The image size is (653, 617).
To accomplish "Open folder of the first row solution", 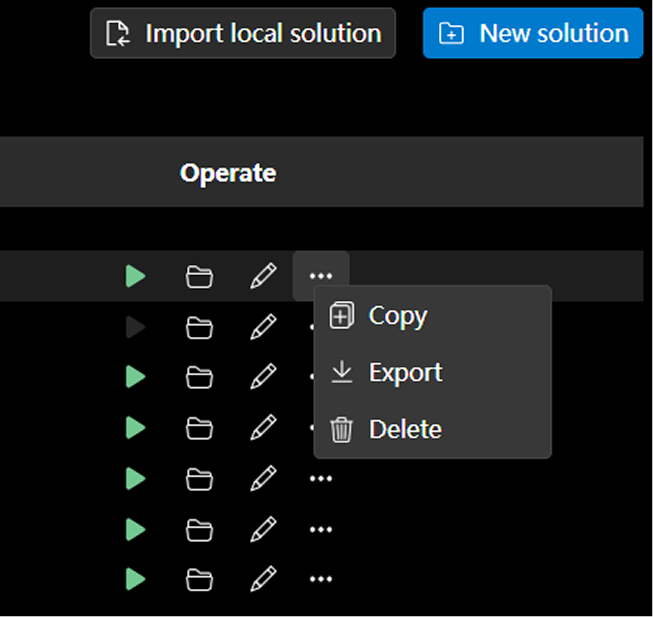I will [200, 276].
